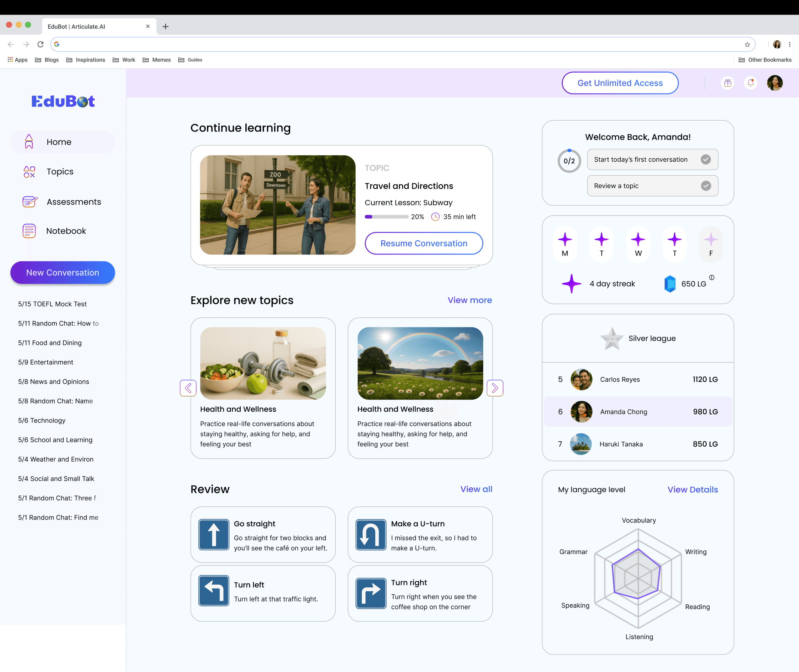This screenshot has width=799, height=672.
Task: Open the 5/15 TOEFL Mock Test chat
Action: [53, 304]
